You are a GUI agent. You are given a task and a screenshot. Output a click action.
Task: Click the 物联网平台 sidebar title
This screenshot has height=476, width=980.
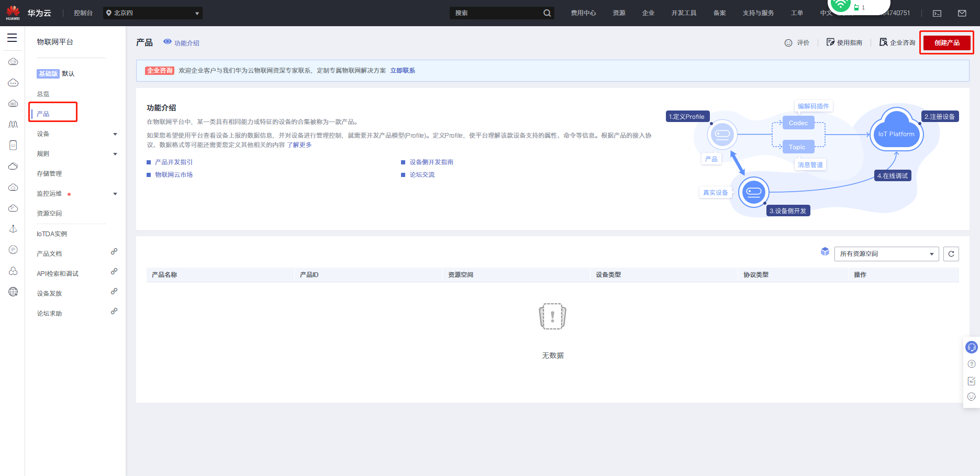click(x=55, y=42)
